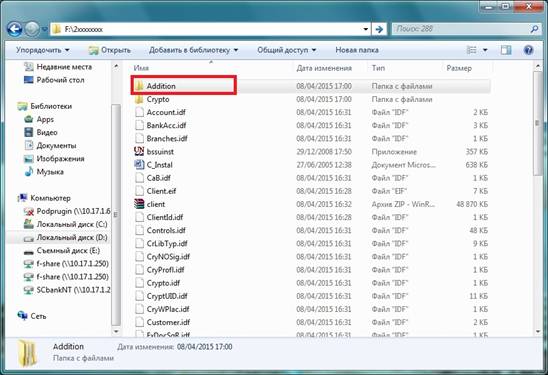Select C_Instal Word document icon
The image size is (548, 375).
tap(139, 165)
